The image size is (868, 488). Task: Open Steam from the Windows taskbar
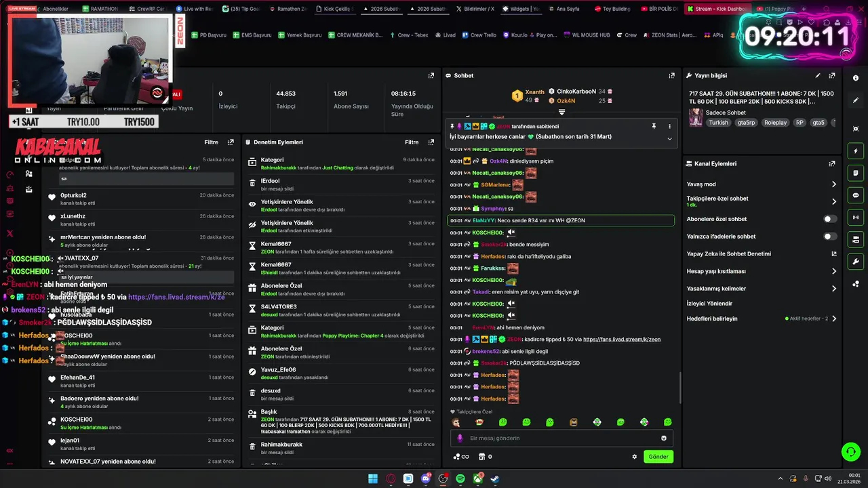click(x=495, y=479)
